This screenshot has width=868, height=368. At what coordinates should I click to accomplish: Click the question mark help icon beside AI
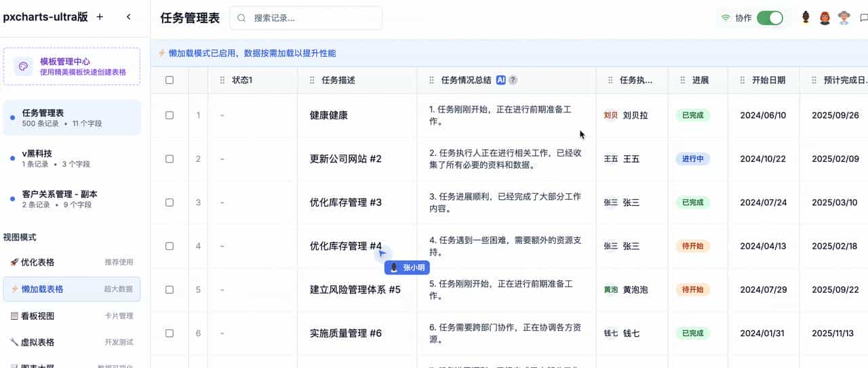tap(513, 80)
